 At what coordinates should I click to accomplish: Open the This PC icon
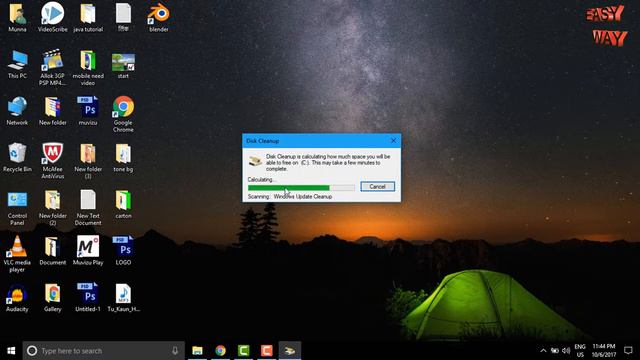[17, 64]
